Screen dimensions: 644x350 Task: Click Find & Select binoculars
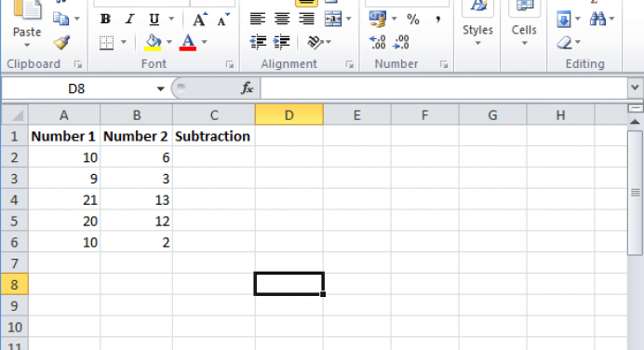(x=598, y=19)
